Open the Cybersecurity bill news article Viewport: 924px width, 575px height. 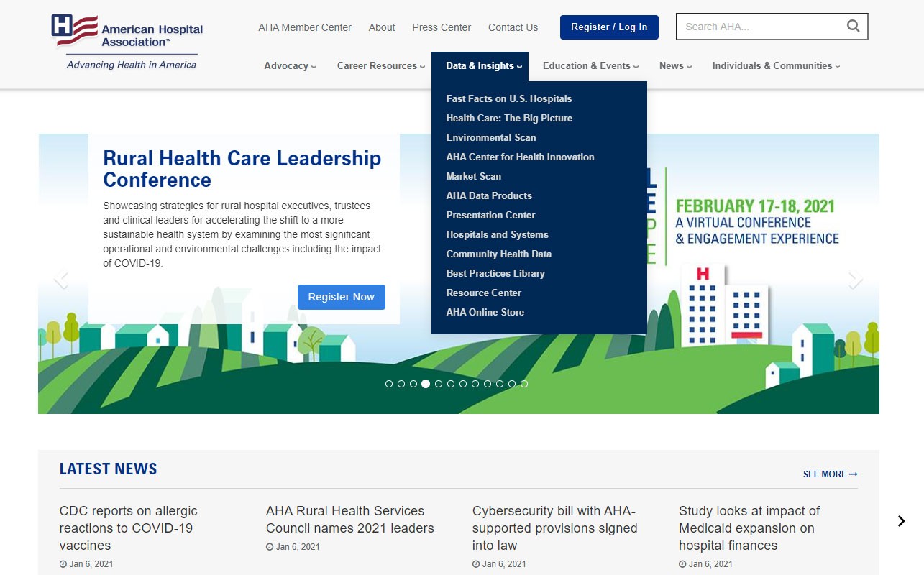(x=554, y=528)
